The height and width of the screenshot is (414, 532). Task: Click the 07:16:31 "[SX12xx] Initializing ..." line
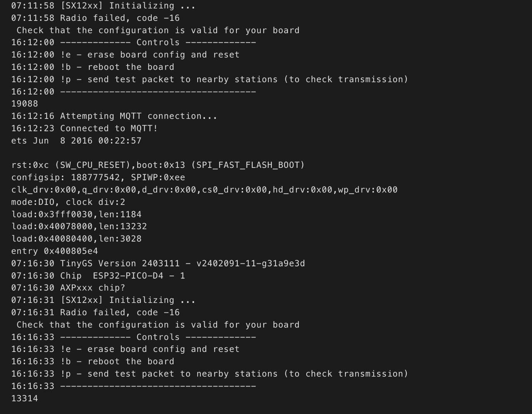[x=103, y=300]
